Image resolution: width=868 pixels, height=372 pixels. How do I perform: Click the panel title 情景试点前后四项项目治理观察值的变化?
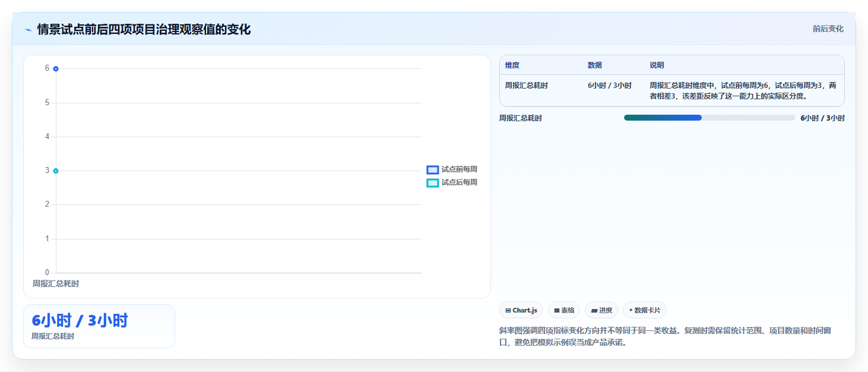coord(144,30)
